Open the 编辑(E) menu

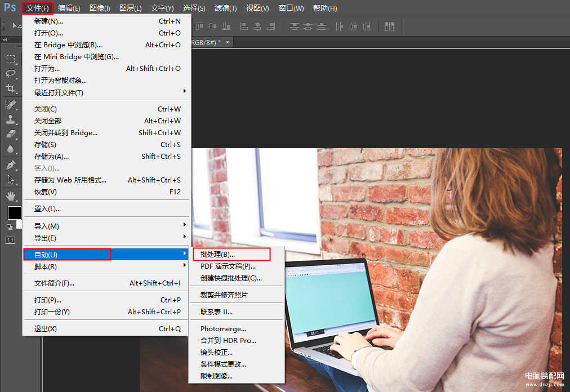click(x=69, y=8)
